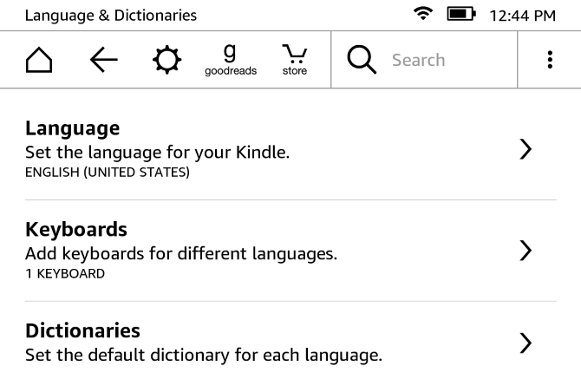Open Goodreads from the toolbar
Image resolution: width=581 pixels, height=392 pixels.
pos(230,61)
